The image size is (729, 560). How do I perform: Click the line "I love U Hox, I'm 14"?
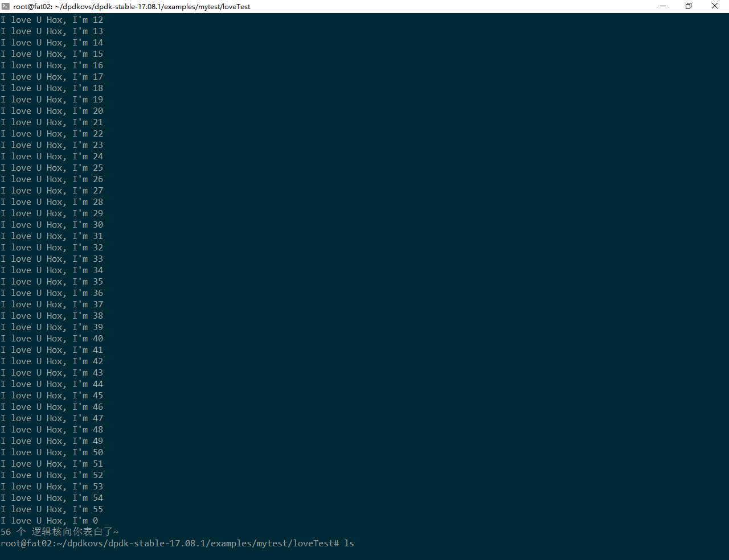52,43
